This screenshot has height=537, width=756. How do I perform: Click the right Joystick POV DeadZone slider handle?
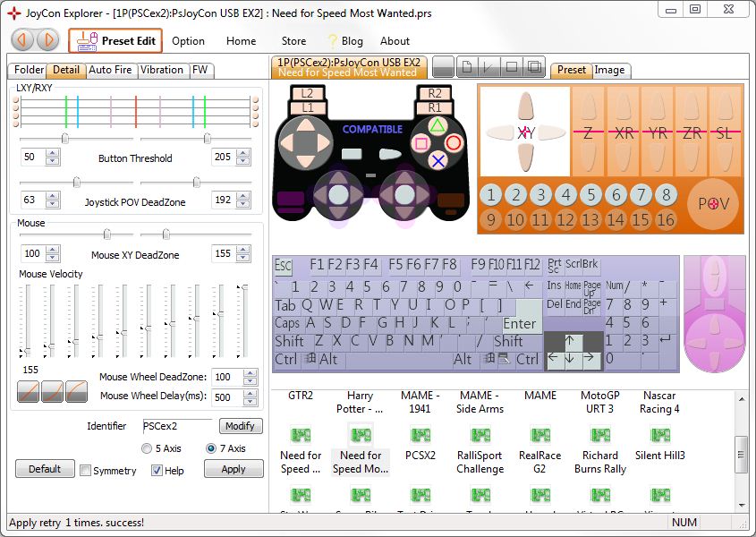(196, 182)
